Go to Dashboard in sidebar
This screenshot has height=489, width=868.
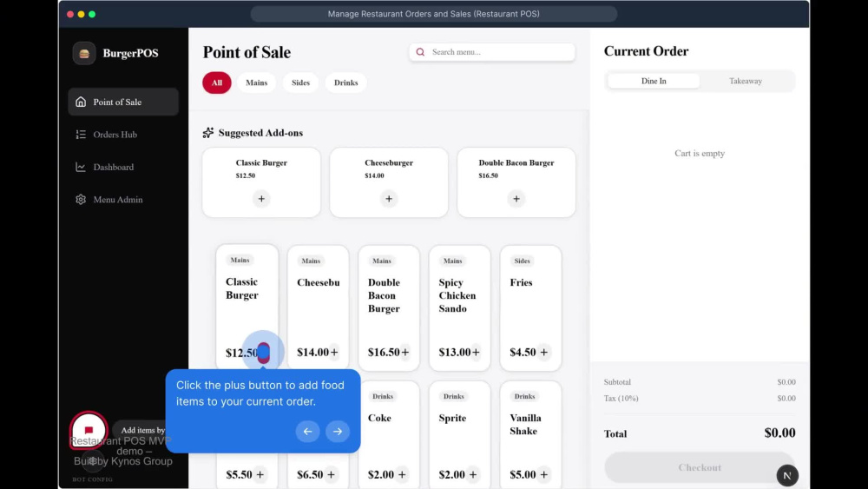123,167
